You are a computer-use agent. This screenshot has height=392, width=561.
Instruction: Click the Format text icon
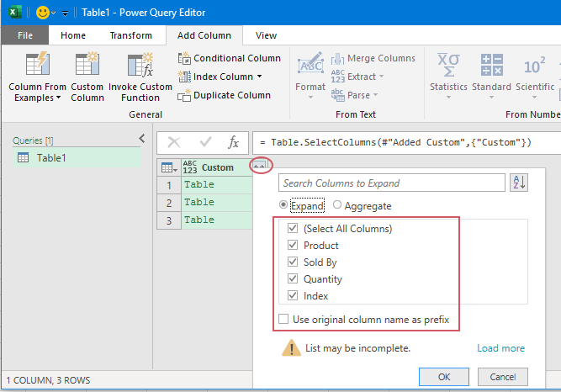[310, 66]
